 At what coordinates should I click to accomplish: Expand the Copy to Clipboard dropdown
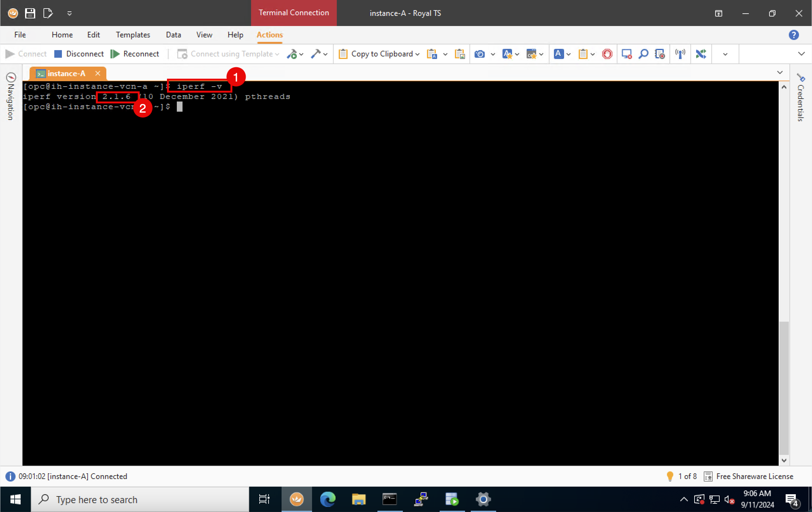(x=417, y=54)
